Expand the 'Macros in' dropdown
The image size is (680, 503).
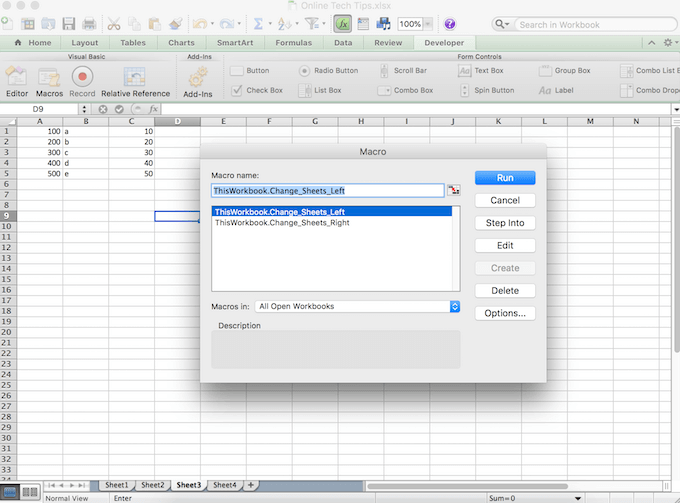click(454, 307)
